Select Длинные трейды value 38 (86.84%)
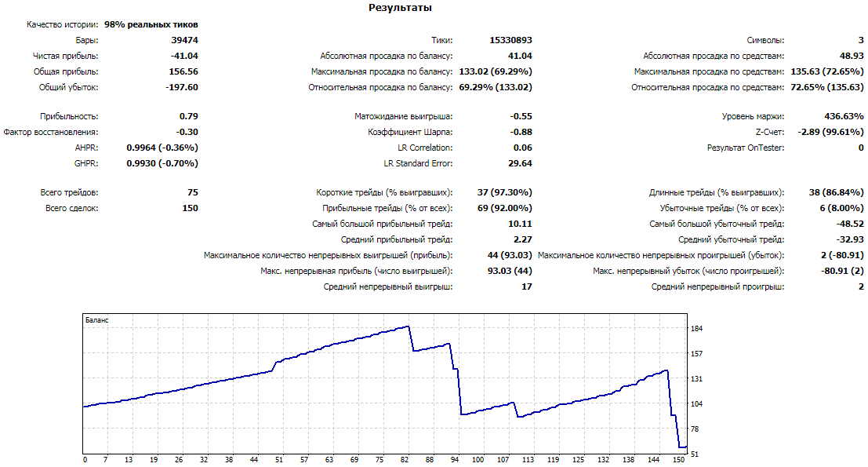Image resolution: width=868 pixels, height=467 pixels. coord(836,192)
